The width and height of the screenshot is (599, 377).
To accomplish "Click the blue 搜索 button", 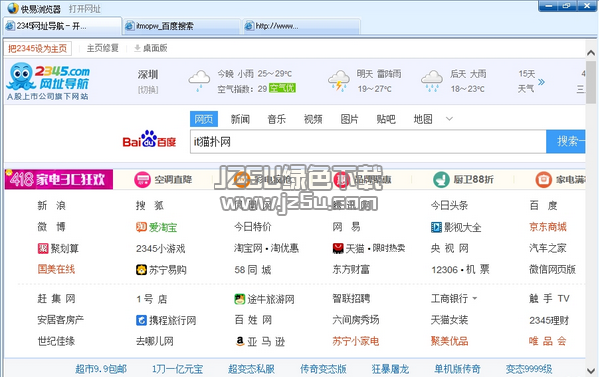I will point(566,141).
